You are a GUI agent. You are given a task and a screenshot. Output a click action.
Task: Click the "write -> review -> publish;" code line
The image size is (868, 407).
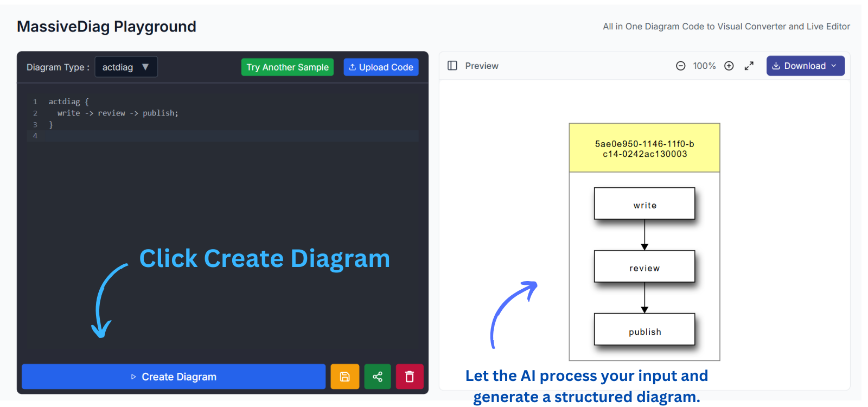pyautogui.click(x=118, y=113)
